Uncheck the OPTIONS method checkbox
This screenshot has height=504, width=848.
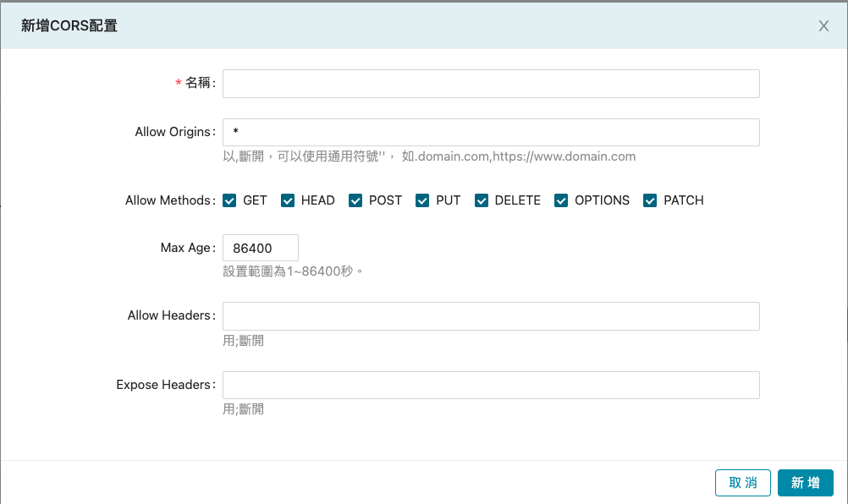coord(561,200)
